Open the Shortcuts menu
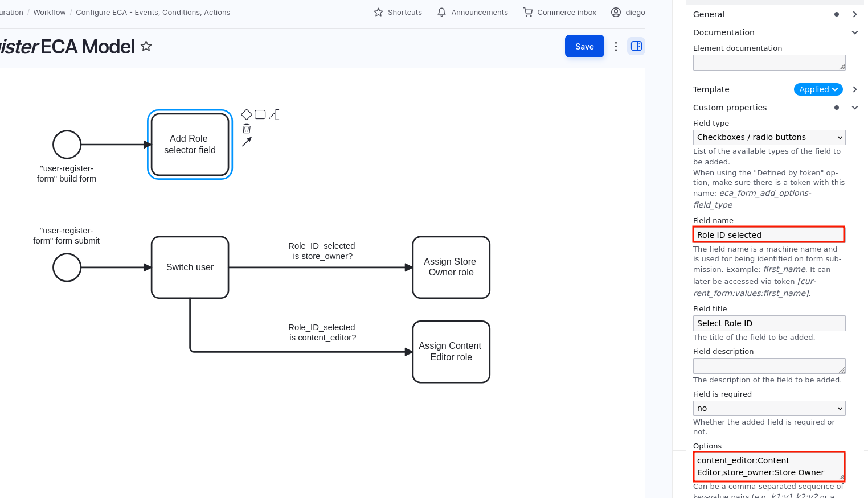 [398, 12]
